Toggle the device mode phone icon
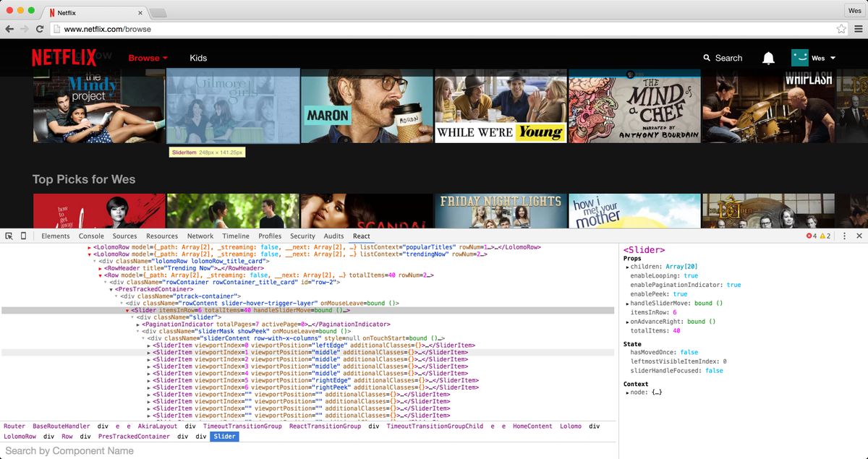868x459 pixels. tap(23, 236)
